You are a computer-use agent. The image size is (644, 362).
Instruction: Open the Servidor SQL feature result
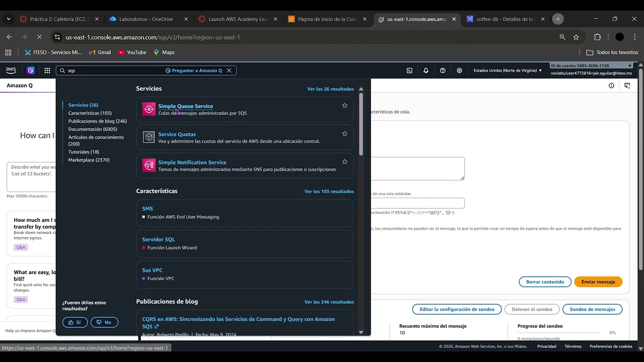158,239
